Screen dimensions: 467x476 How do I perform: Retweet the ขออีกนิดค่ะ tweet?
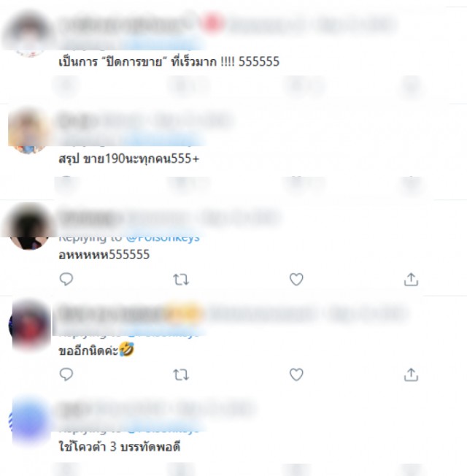(181, 375)
